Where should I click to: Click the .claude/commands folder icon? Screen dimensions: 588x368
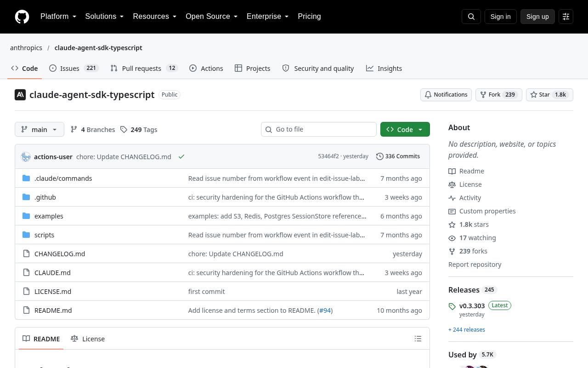coord(26,178)
